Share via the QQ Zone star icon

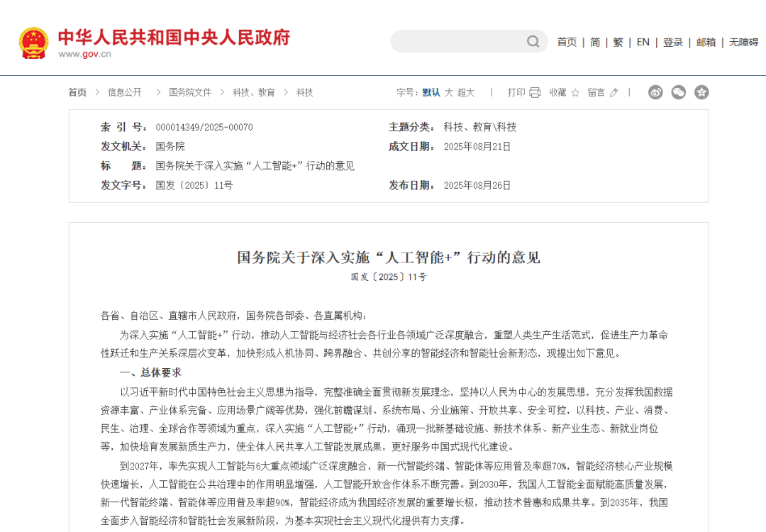[x=701, y=92]
